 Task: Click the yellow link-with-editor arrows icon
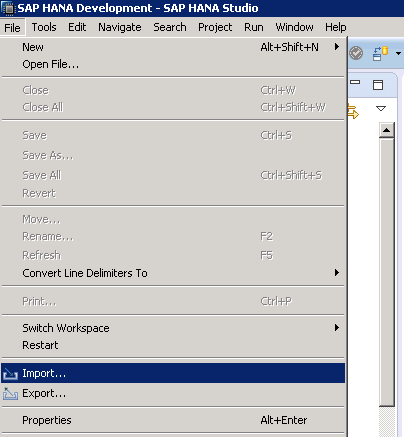pos(353,111)
